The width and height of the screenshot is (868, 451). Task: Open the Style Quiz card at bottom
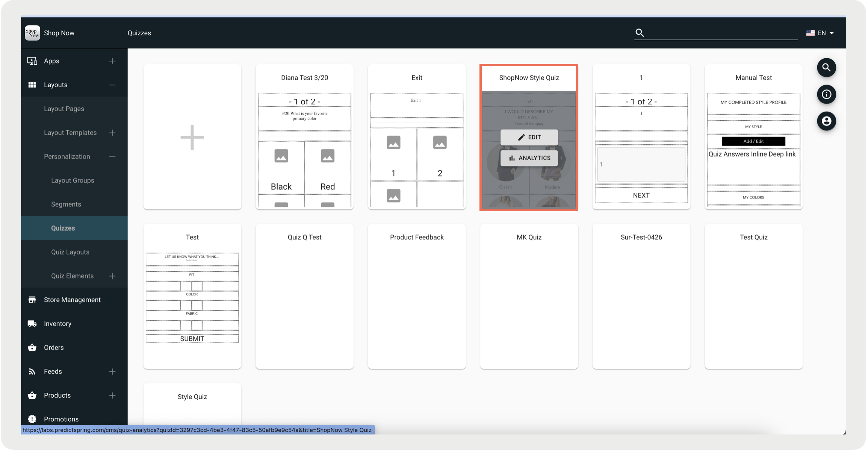coord(192,404)
